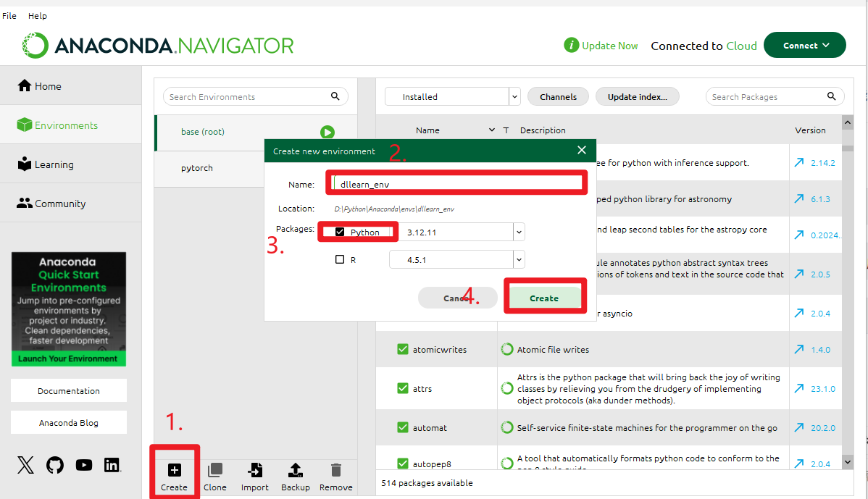Uncheck the attrs package checkbox

[x=402, y=388]
